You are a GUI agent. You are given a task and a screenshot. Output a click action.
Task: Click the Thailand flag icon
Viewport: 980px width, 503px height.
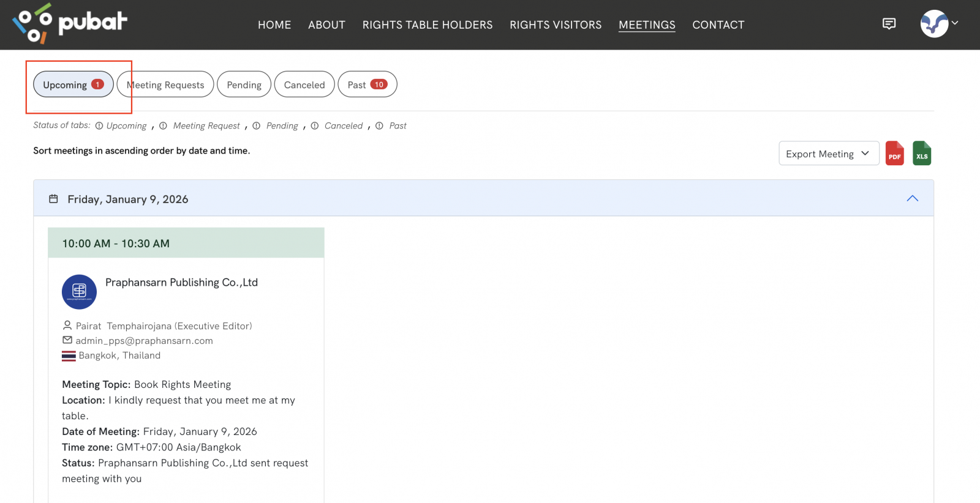(x=69, y=356)
